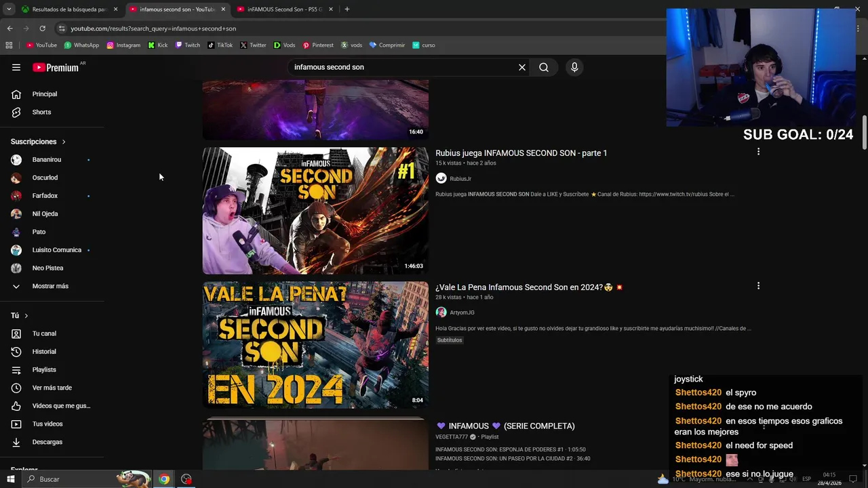Click the VEGETTA777 channel name

(452, 437)
